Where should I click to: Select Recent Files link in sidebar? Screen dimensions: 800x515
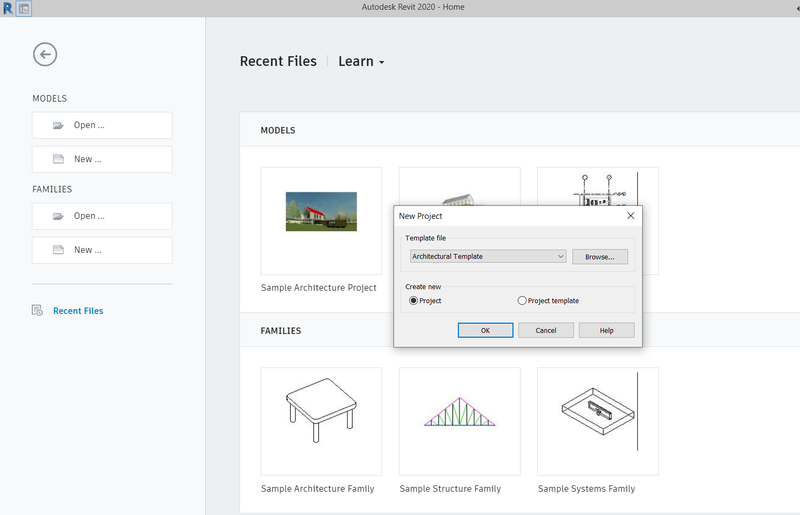click(78, 311)
